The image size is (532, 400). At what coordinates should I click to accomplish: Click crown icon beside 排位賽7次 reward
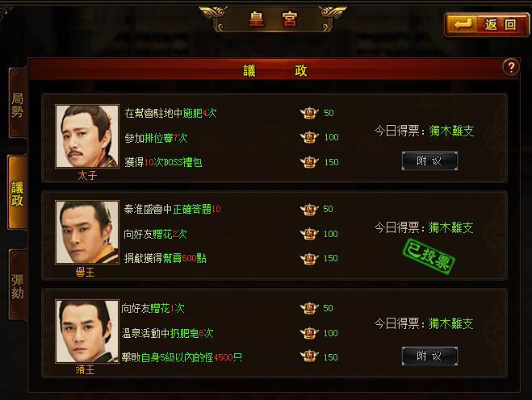coord(309,137)
